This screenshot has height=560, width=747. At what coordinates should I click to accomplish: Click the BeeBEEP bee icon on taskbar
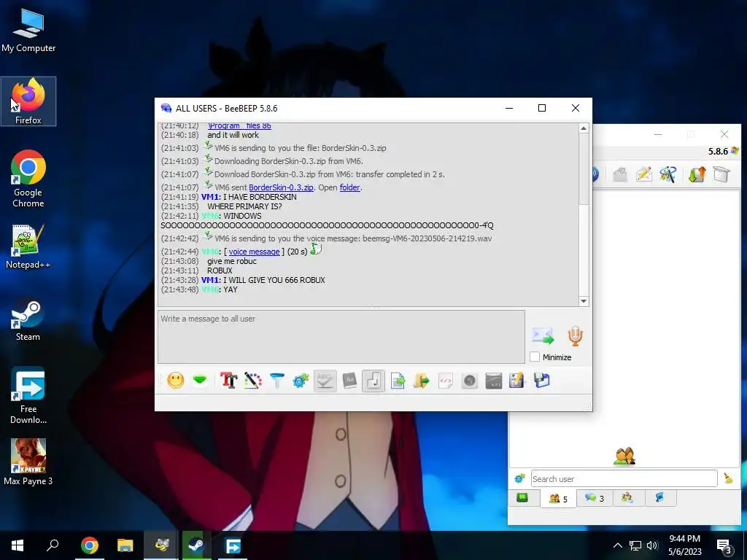click(x=162, y=545)
